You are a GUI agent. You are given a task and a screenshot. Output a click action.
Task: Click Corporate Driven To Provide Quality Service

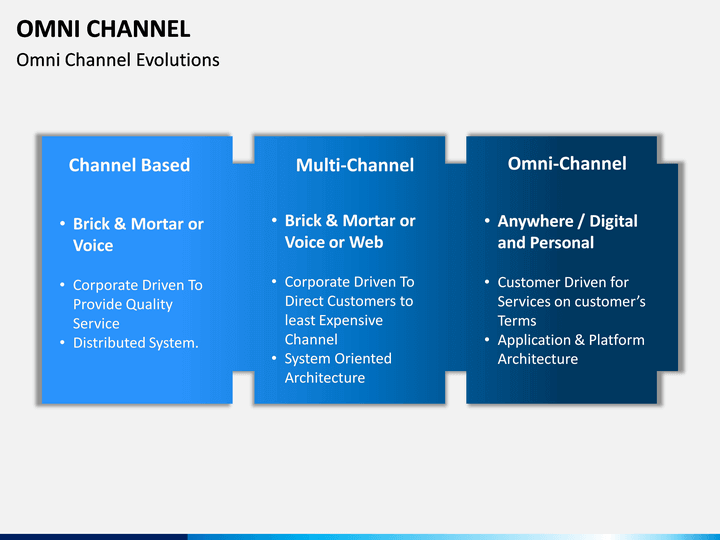(x=138, y=304)
